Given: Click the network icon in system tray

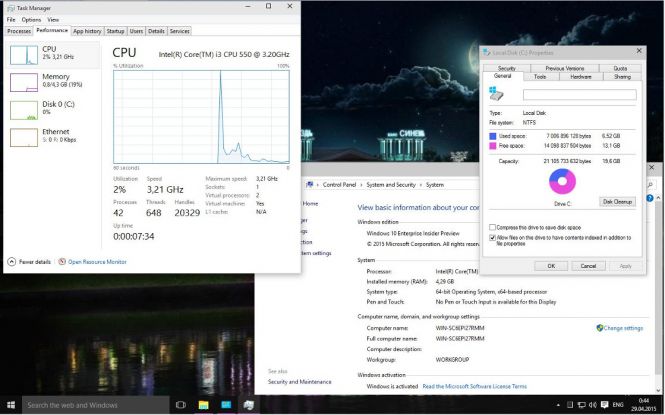Looking at the screenshot, I should tap(582, 405).
